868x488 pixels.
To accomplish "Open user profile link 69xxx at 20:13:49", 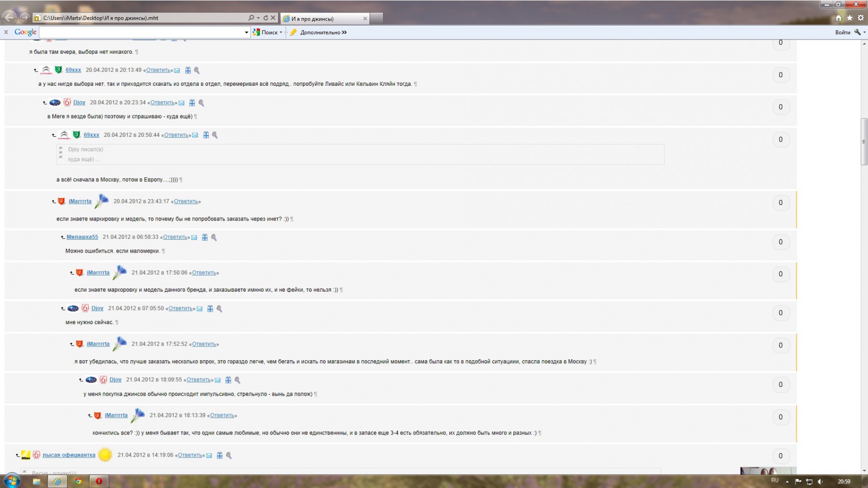I will click(x=73, y=70).
